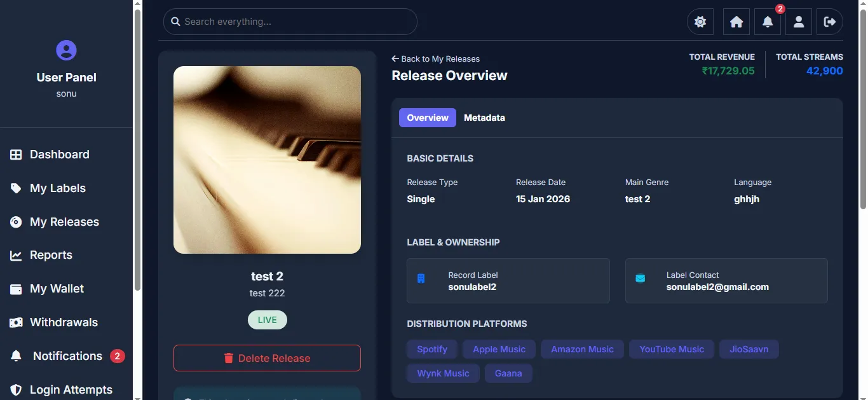Click the back arrow icon
Screen dimensions: 868x400
395,59
